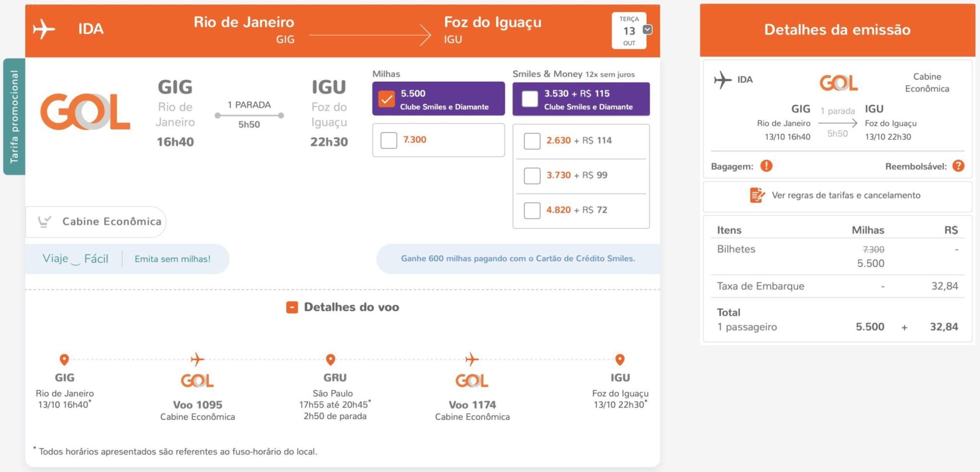
Task: Click the fare rules document icon
Action: point(757,195)
